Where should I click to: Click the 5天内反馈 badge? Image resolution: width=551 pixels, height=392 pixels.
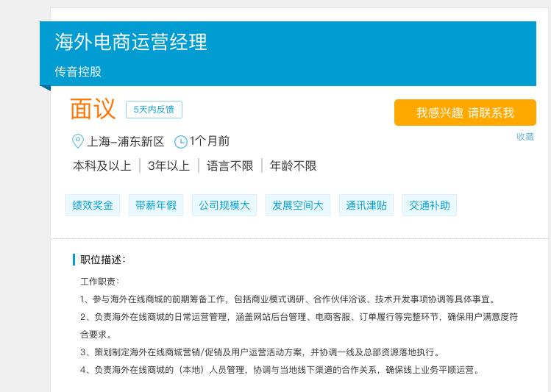tap(154, 110)
